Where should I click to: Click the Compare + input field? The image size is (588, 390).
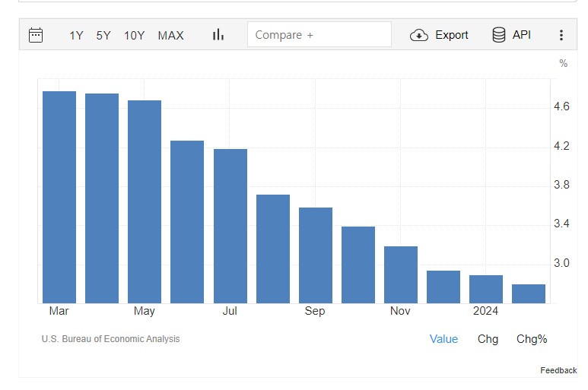(x=319, y=34)
